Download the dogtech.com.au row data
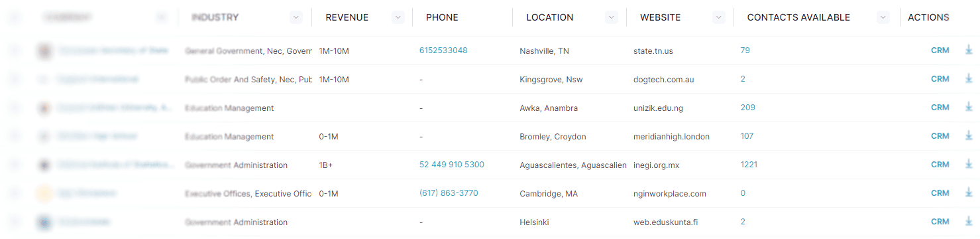The height and width of the screenshot is (239, 980). click(968, 79)
